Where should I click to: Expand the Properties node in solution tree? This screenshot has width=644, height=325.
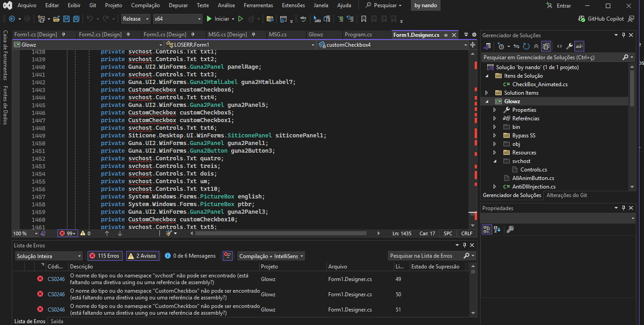coord(494,110)
